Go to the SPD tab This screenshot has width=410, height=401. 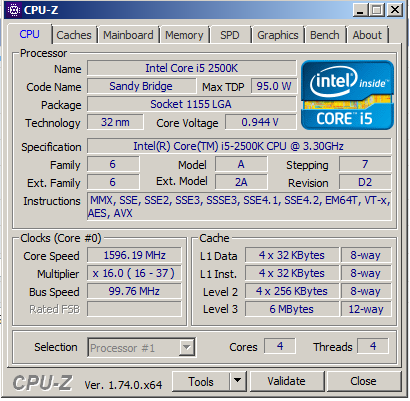[x=230, y=35]
